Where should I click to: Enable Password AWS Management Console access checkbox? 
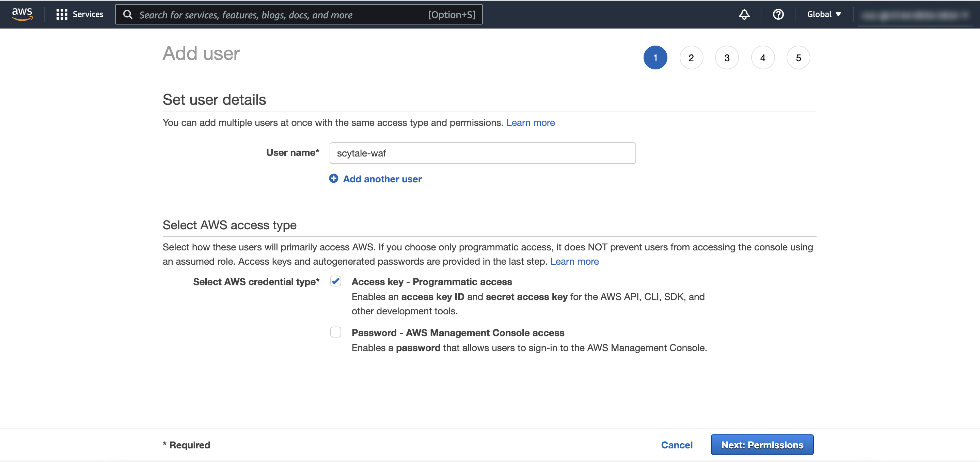[335, 332]
